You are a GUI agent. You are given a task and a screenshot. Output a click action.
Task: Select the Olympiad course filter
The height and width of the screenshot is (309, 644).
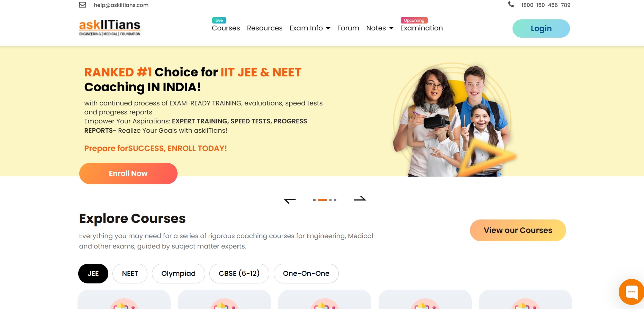coord(178,273)
